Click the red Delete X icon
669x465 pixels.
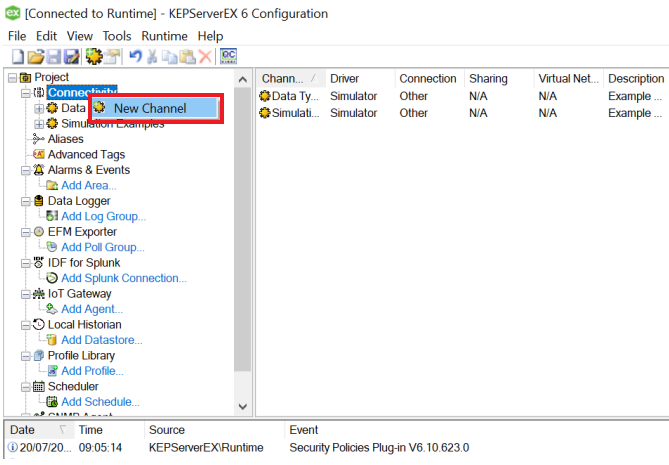[x=205, y=57]
